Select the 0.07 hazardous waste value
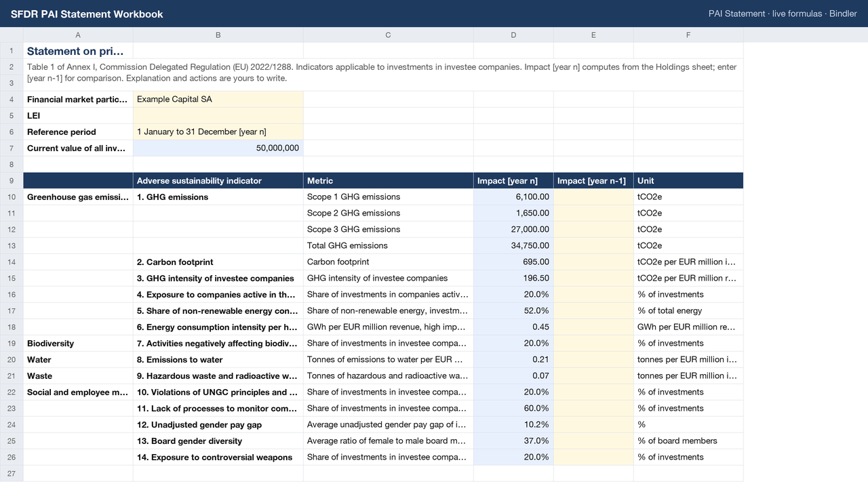This screenshot has height=488, width=868. (513, 375)
